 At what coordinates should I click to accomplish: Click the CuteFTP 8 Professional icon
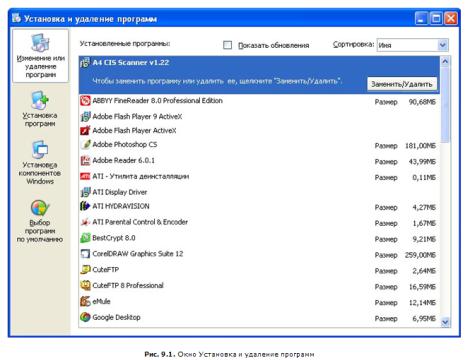tap(85, 285)
